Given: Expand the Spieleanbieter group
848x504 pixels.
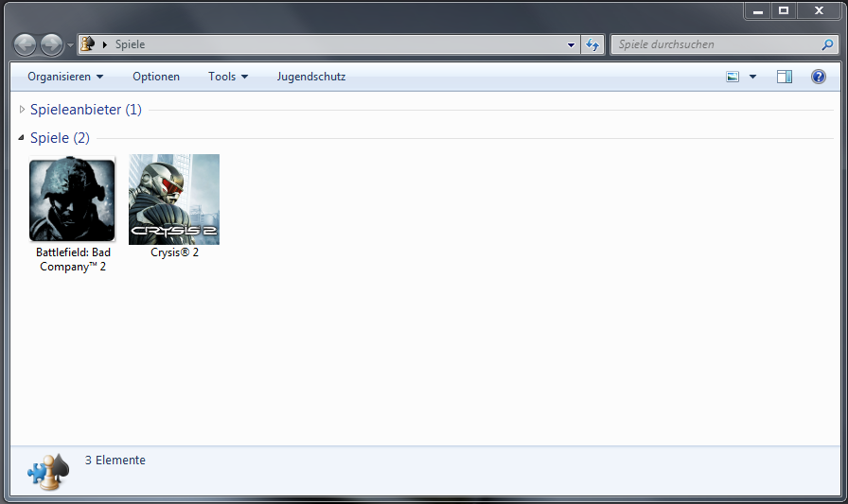Looking at the screenshot, I should (x=22, y=109).
